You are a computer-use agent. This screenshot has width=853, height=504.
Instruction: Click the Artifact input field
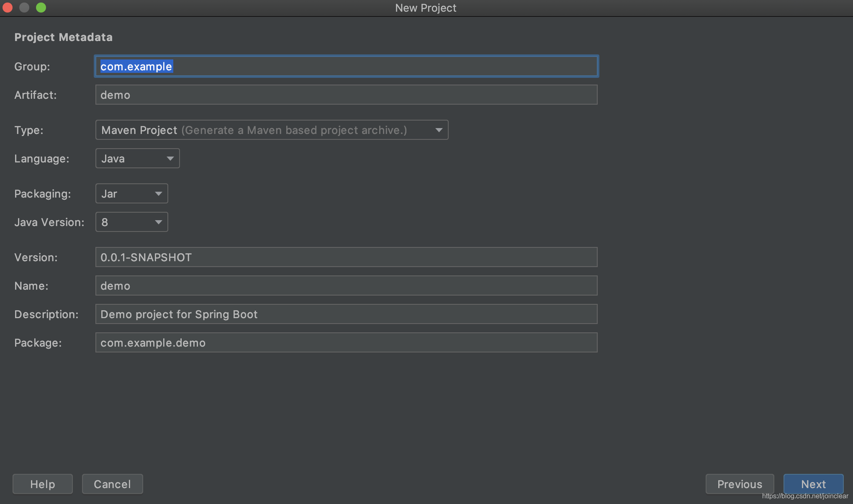[346, 94]
